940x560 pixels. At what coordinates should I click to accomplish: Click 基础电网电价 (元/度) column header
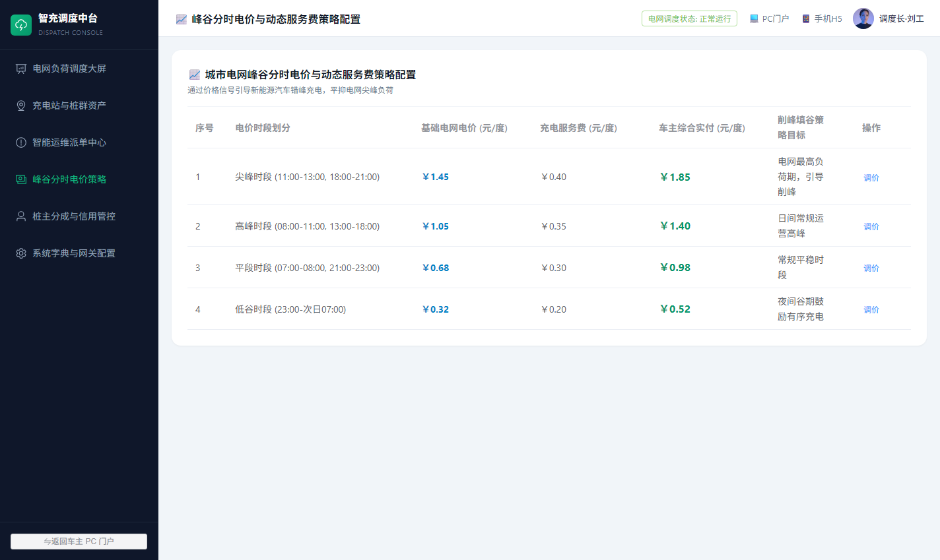[x=464, y=128]
